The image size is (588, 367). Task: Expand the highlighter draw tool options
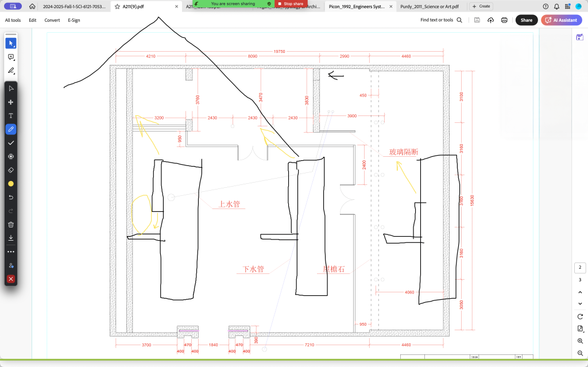coord(11,71)
